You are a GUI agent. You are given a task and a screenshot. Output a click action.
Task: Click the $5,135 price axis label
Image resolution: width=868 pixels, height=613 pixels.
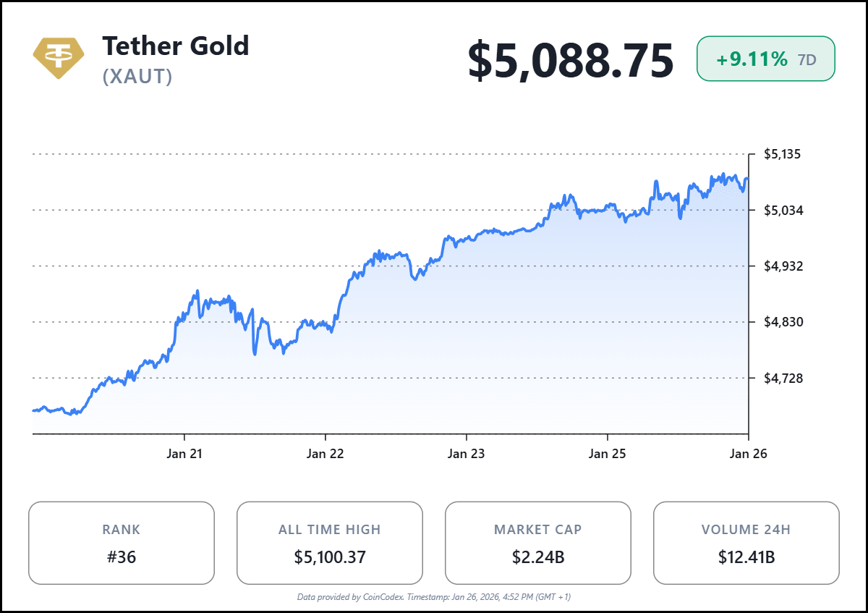(x=783, y=154)
